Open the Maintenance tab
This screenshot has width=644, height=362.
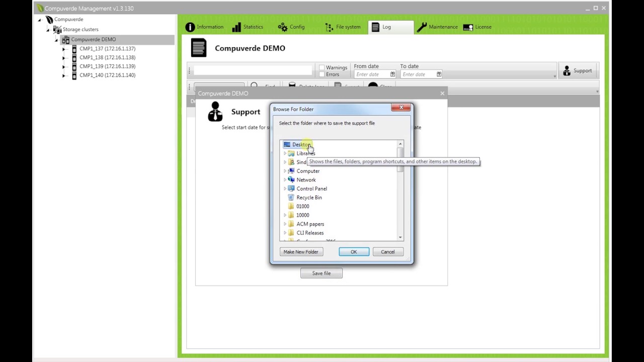pos(437,27)
